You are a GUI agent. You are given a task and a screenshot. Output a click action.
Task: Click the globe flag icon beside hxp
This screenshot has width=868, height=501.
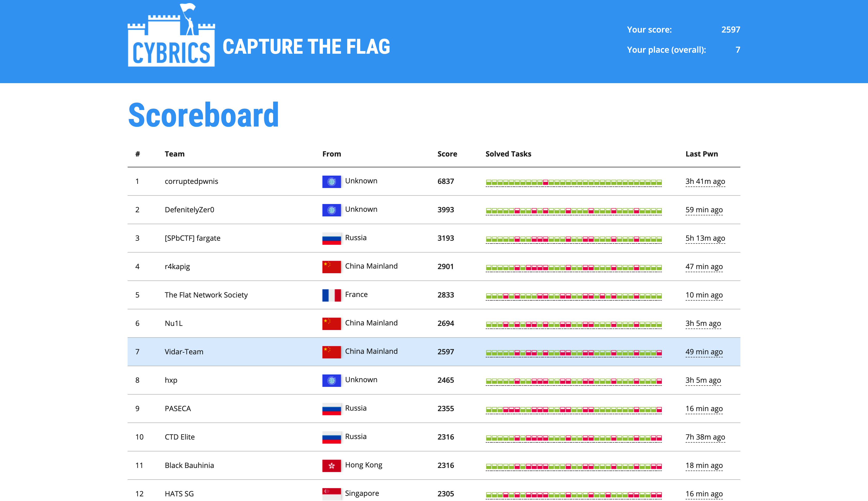tap(331, 380)
